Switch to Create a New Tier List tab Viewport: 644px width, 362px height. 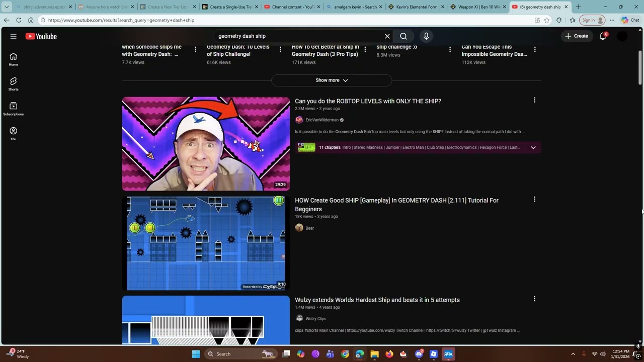click(168, 7)
